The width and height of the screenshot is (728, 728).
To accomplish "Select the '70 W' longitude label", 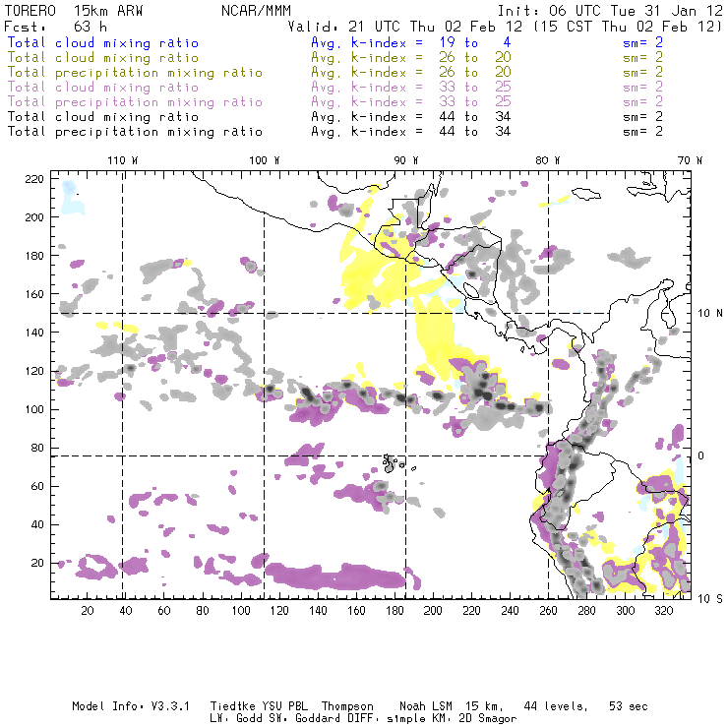I will (x=690, y=160).
